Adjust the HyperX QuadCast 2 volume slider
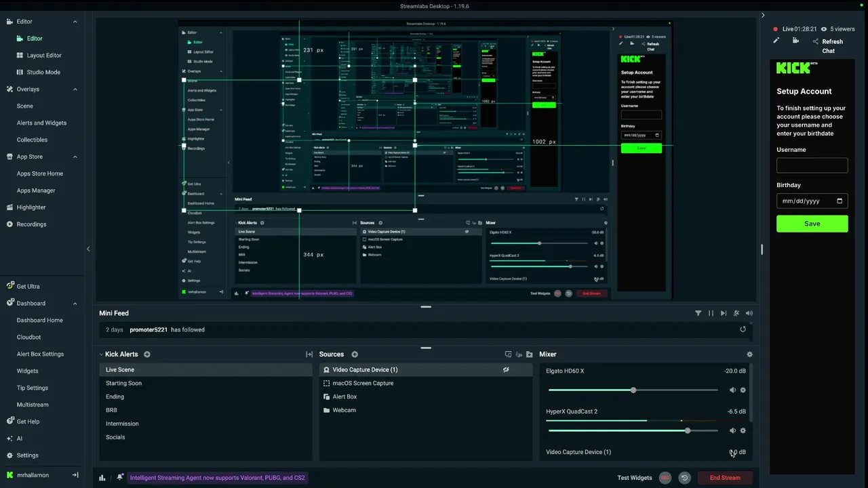 [x=633, y=431]
